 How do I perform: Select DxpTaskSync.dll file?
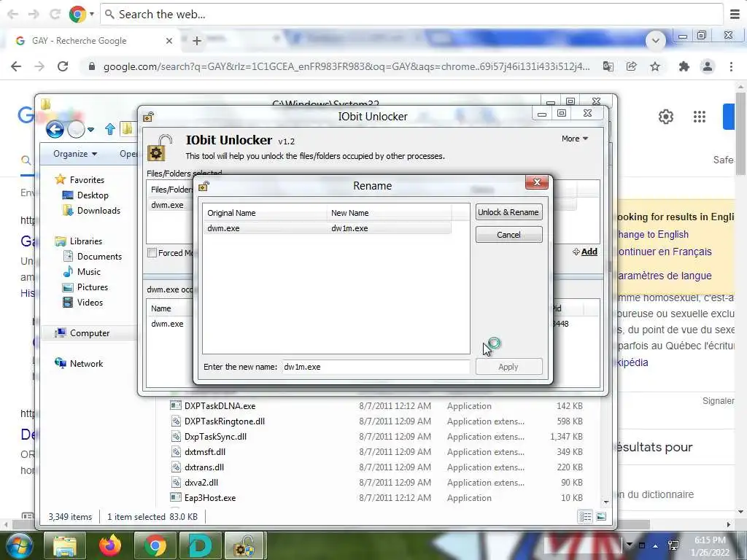(x=215, y=436)
